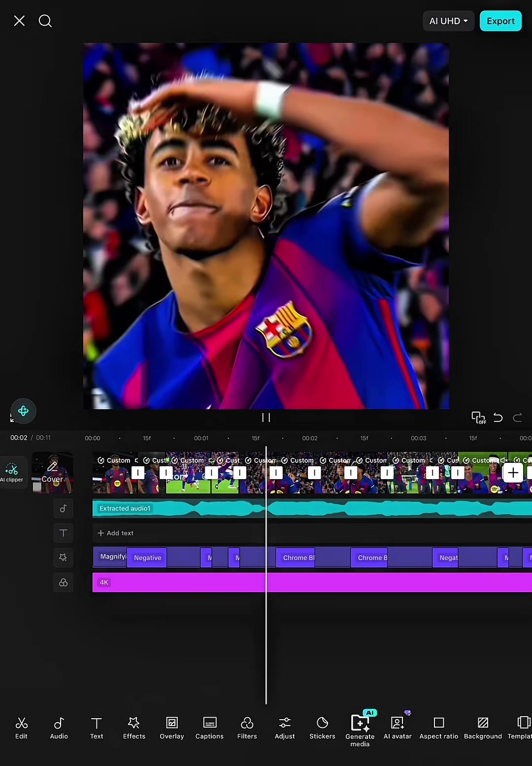Screen dimensions: 532x766
Task: Open the Edit scissors tool
Action: click(21, 728)
